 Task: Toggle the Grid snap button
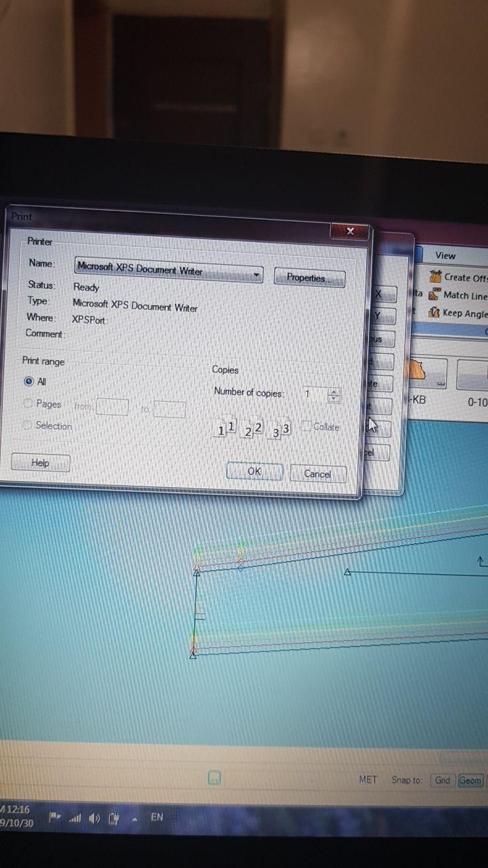pyautogui.click(x=442, y=781)
